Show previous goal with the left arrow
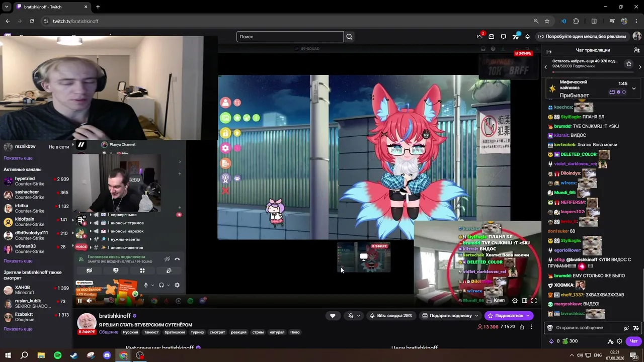 (x=545, y=66)
